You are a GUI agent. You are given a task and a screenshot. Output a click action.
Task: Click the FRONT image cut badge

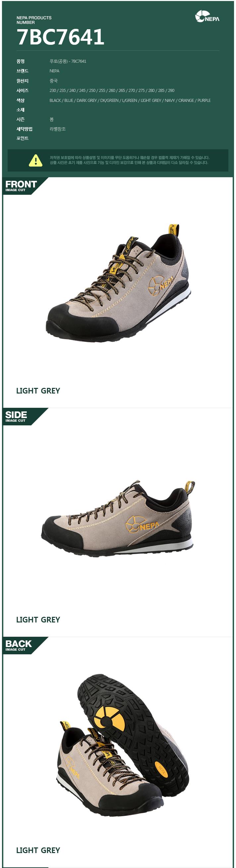(x=25, y=186)
